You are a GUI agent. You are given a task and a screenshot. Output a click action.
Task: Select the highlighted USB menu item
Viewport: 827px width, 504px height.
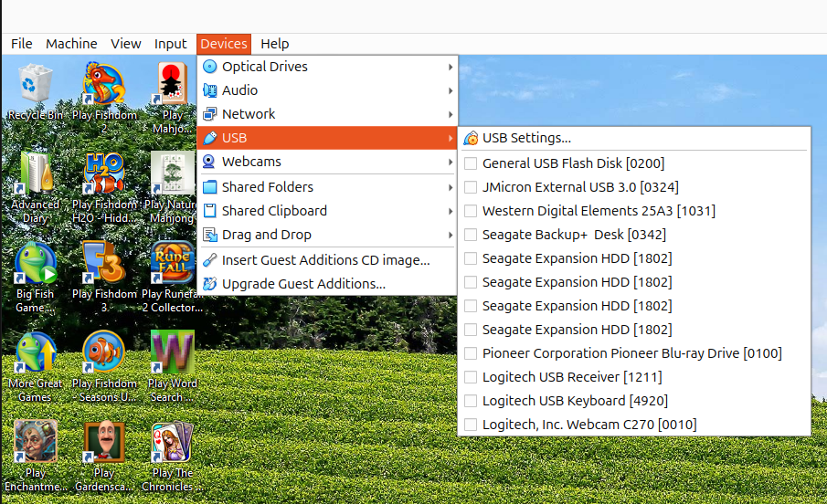327,138
